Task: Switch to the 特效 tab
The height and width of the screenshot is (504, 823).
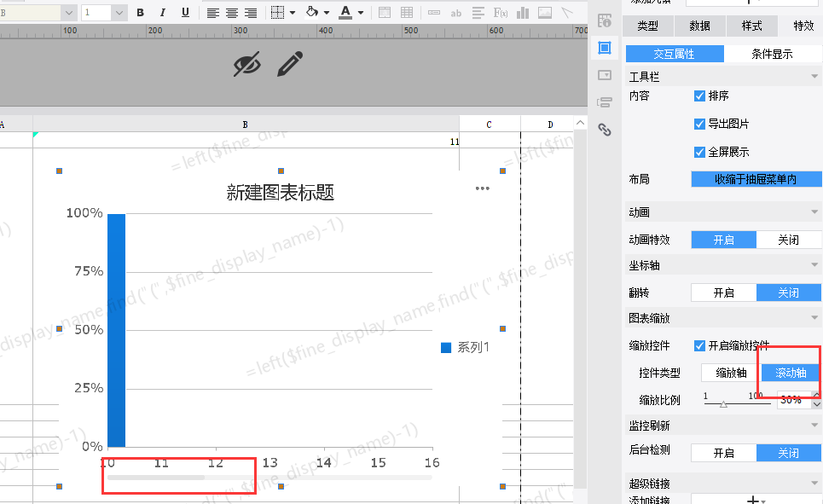Action: (803, 26)
